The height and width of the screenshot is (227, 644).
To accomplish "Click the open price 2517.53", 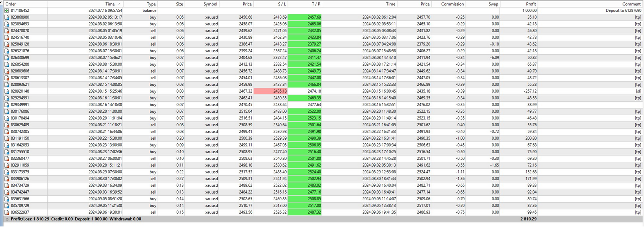I will (245, 172).
